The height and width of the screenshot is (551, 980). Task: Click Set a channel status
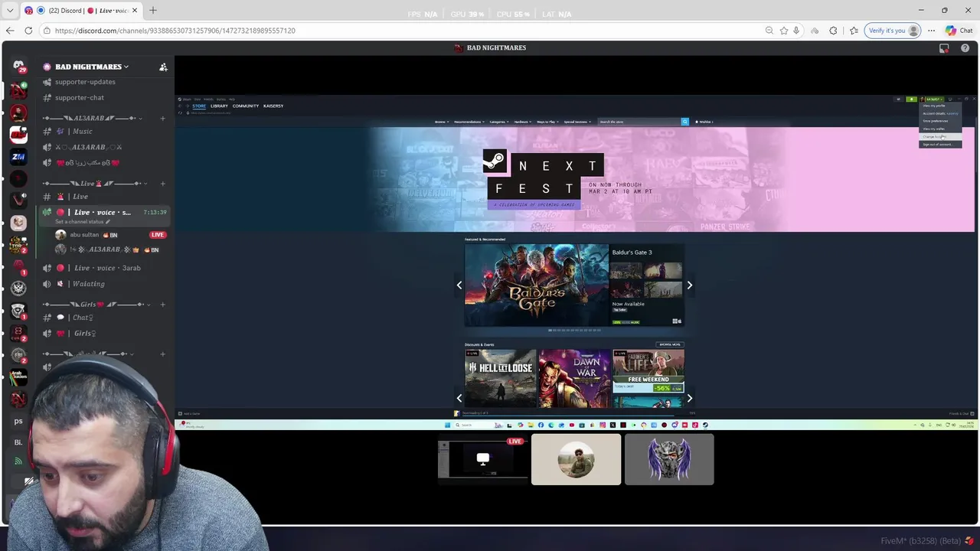[83, 222]
